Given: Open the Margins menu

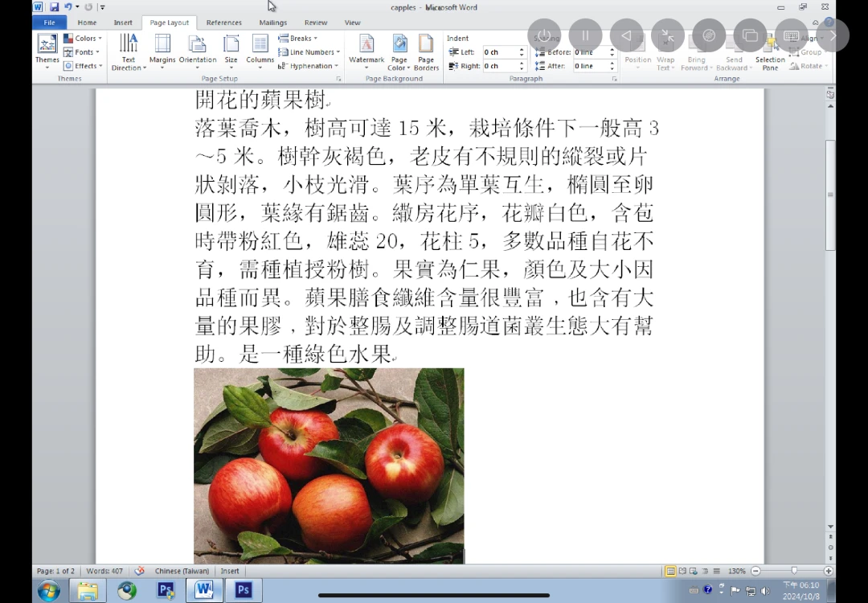Looking at the screenshot, I should [162, 51].
